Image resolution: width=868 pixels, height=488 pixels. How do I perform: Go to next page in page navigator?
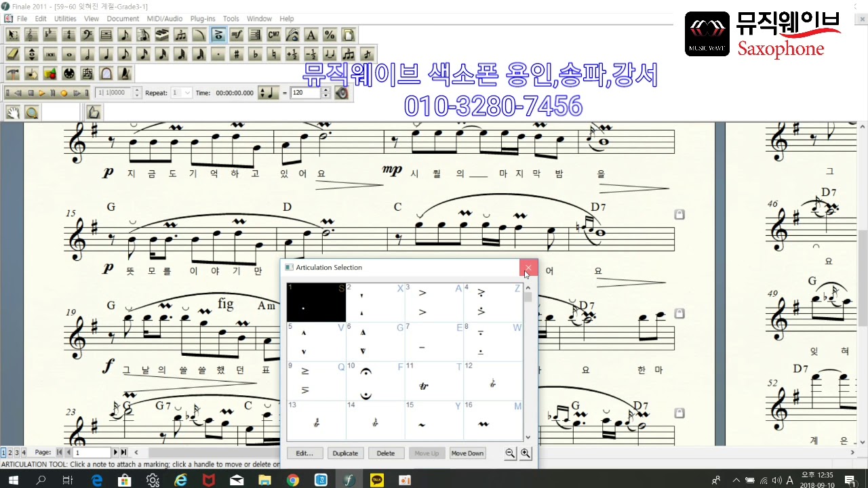pos(115,452)
